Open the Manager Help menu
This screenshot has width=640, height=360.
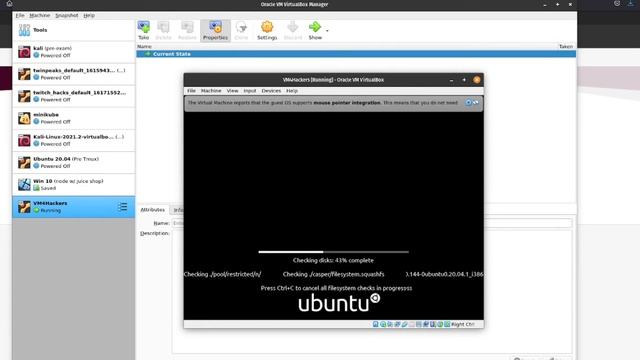point(89,16)
